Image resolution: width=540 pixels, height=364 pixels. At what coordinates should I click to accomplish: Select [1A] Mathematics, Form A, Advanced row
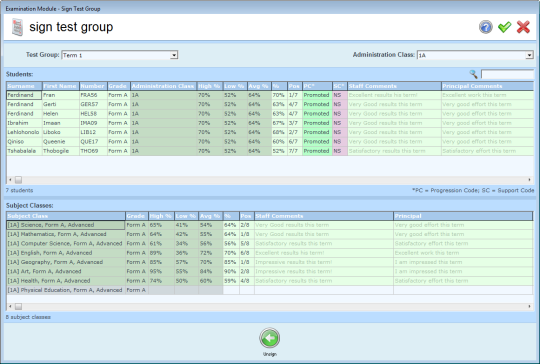tap(270, 235)
